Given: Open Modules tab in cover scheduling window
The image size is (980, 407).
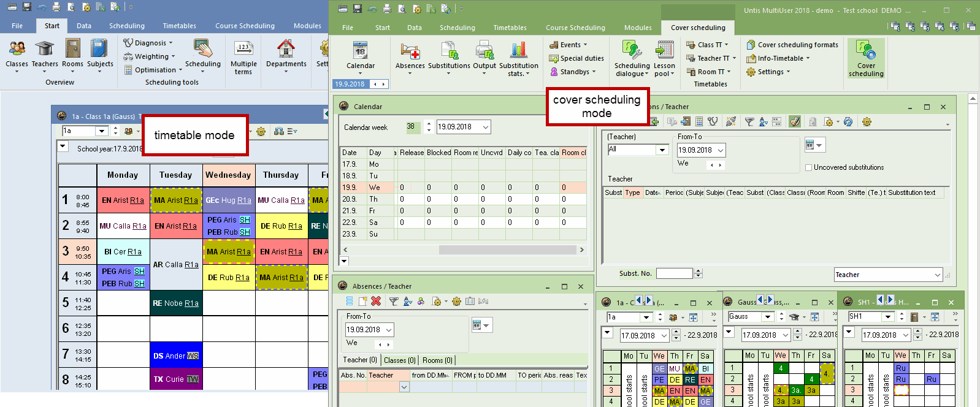Looking at the screenshot, I should 638,28.
